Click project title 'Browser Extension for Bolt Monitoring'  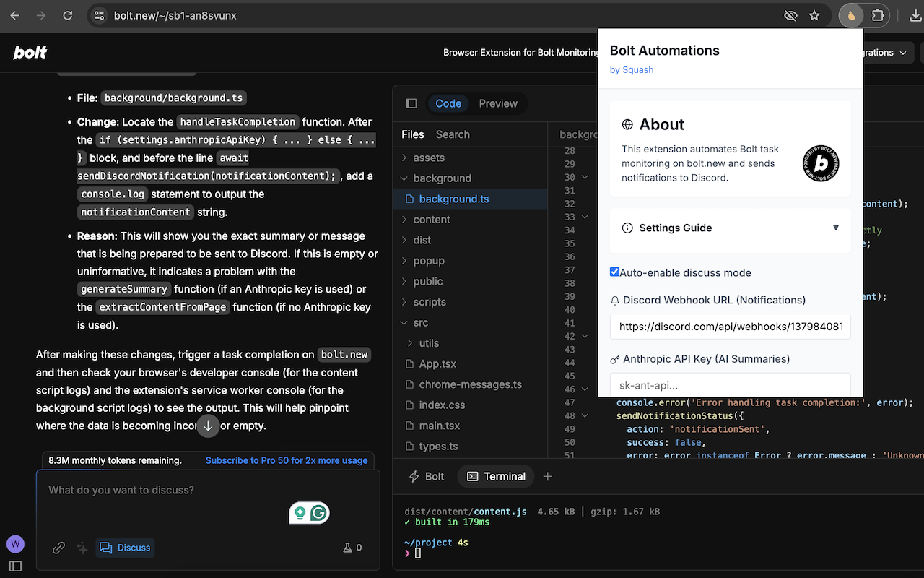pyautogui.click(x=520, y=52)
